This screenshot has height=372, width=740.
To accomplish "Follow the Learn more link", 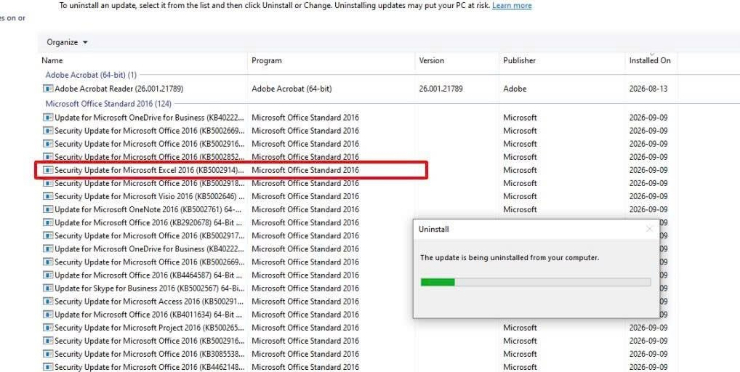I will 512,6.
